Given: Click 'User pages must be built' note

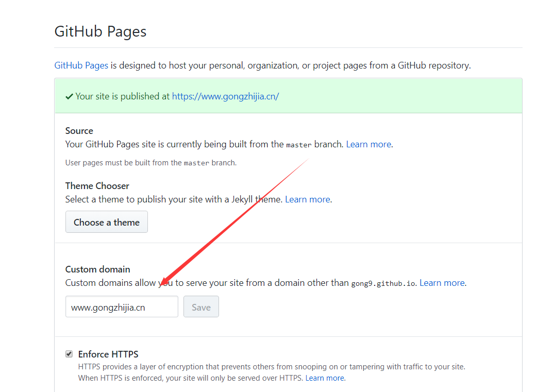Looking at the screenshot, I should click(150, 163).
